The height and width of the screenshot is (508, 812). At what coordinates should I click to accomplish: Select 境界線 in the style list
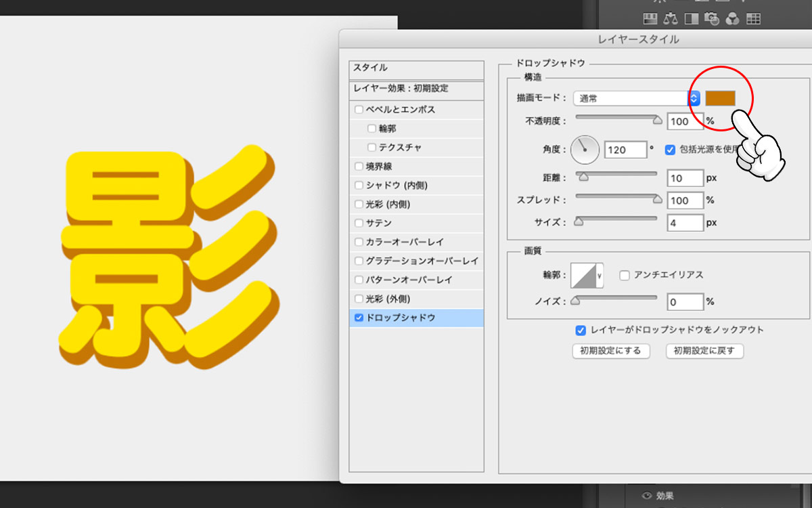click(x=380, y=166)
